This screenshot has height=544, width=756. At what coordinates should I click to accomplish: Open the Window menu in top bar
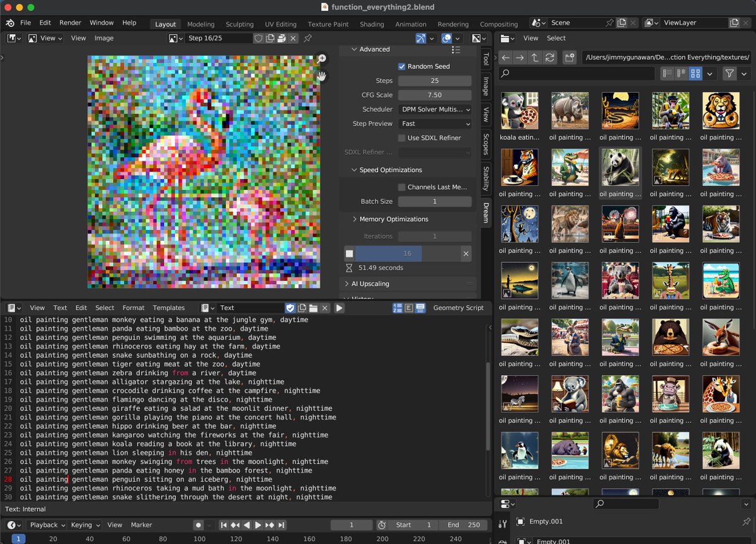coord(101,23)
